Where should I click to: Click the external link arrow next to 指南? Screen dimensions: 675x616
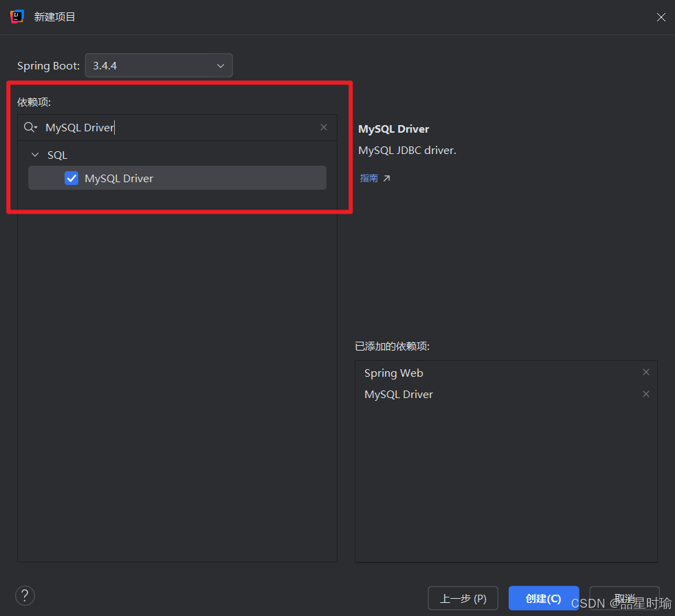click(x=386, y=178)
